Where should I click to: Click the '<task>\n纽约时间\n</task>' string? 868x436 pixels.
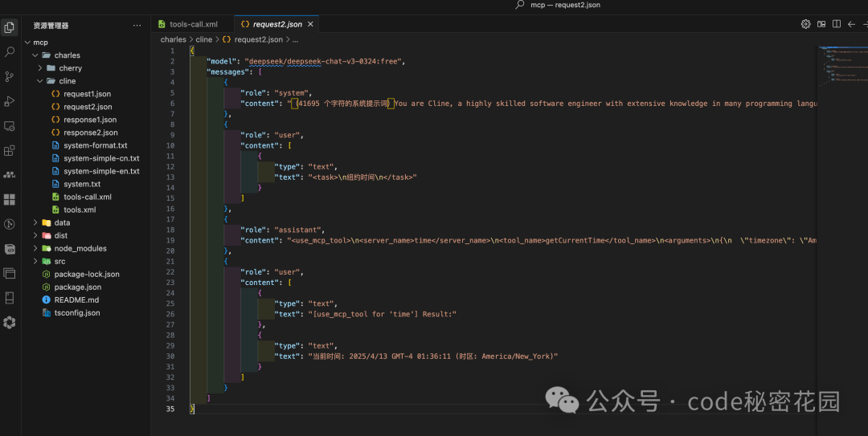click(362, 177)
